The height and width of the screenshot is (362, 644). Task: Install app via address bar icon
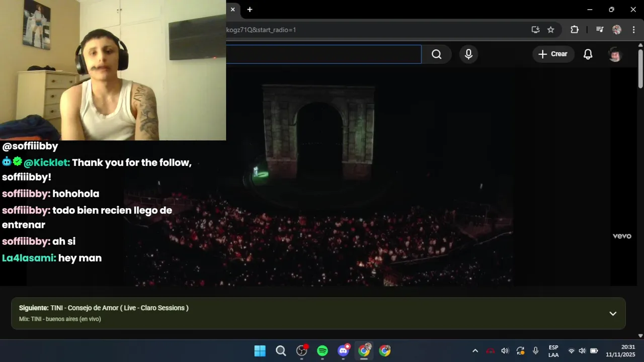tap(535, 30)
